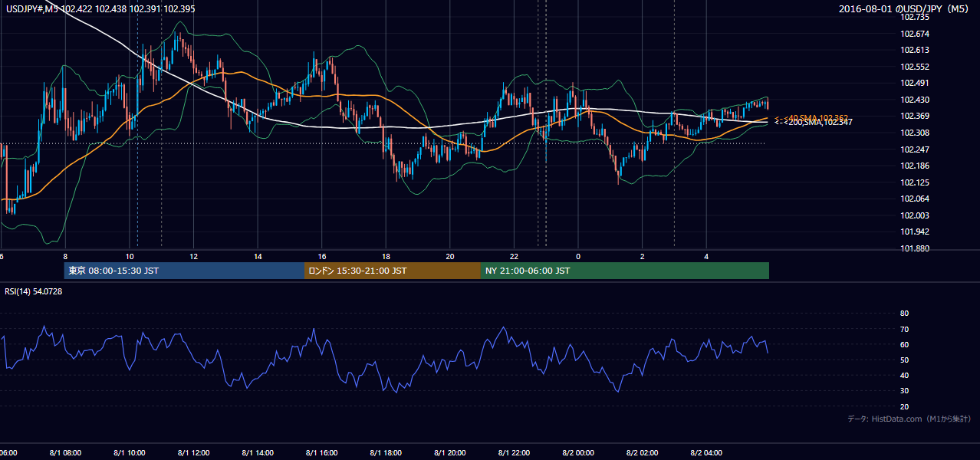Click the 101.942 price axis label
Viewport: 980px width, 460px height.
coord(916,232)
